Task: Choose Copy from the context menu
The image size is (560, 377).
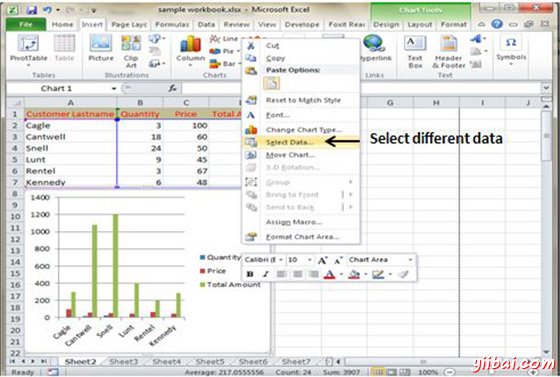Action: coord(301,58)
